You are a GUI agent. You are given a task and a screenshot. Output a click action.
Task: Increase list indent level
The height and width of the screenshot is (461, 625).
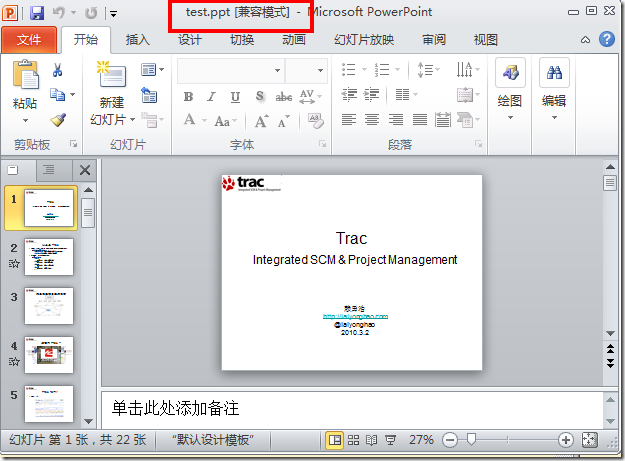[371, 95]
